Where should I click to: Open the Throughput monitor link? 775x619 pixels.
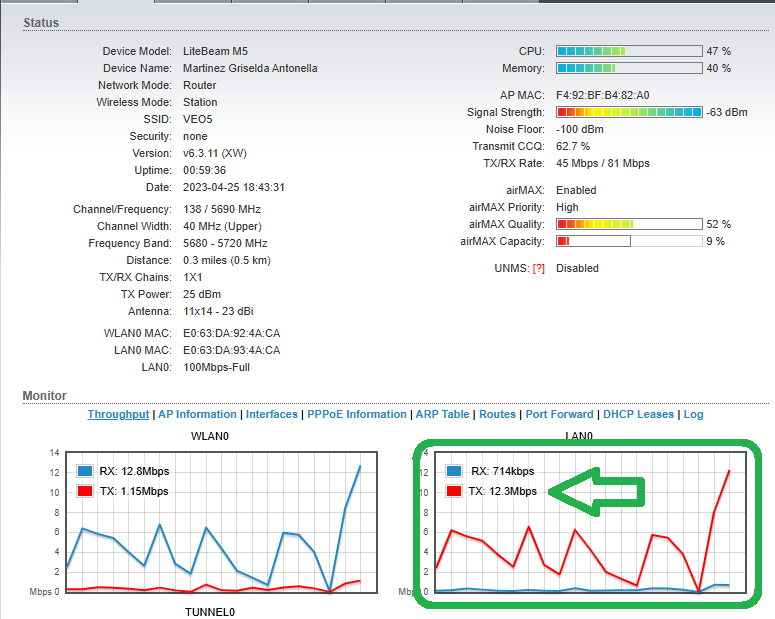tap(118, 414)
